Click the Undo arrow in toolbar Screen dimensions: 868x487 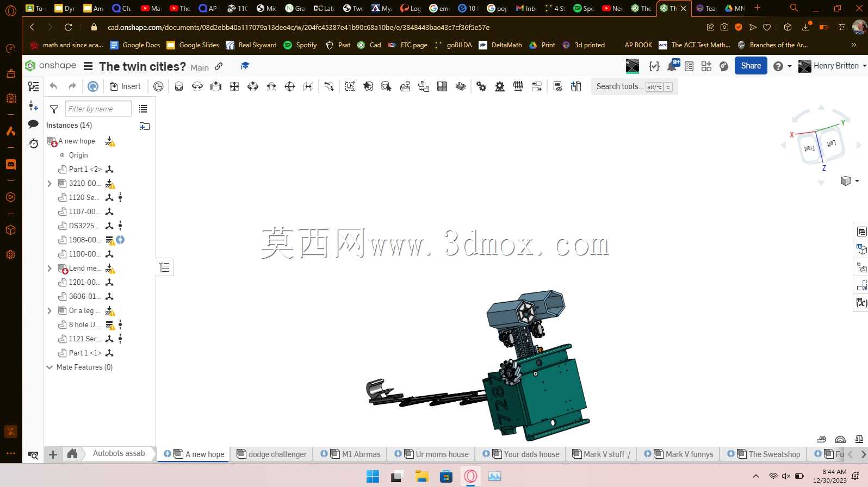[x=53, y=86]
